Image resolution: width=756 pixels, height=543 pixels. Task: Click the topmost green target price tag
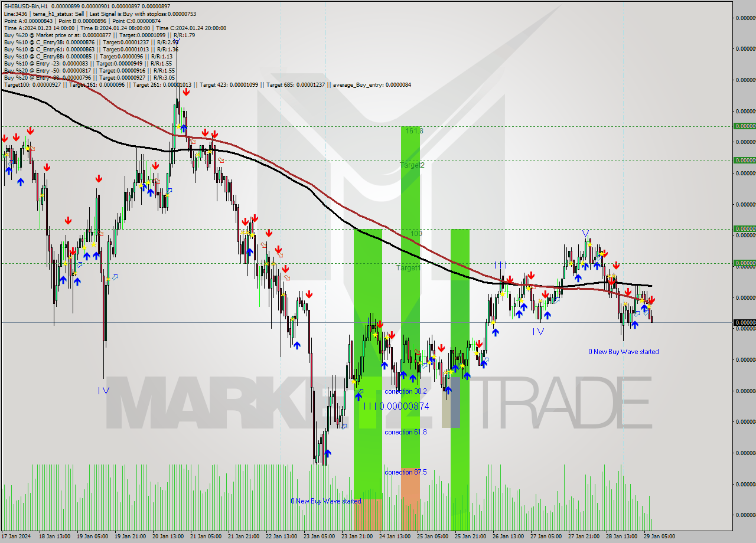(x=744, y=126)
